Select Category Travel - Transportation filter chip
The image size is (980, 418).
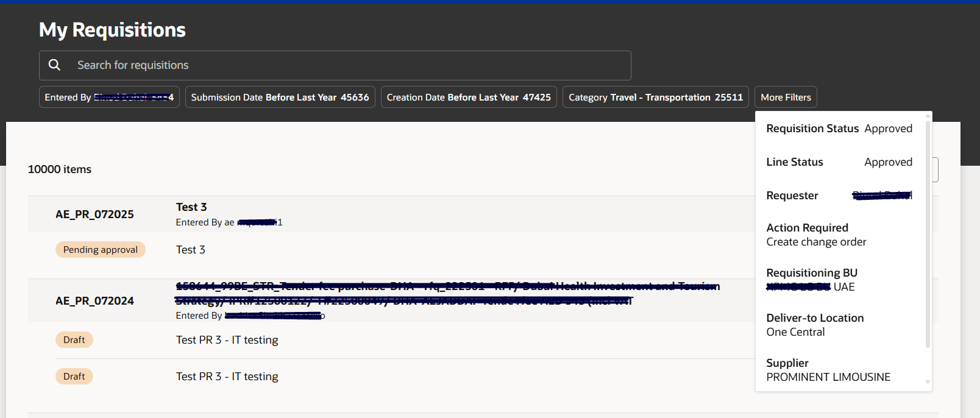(x=656, y=97)
